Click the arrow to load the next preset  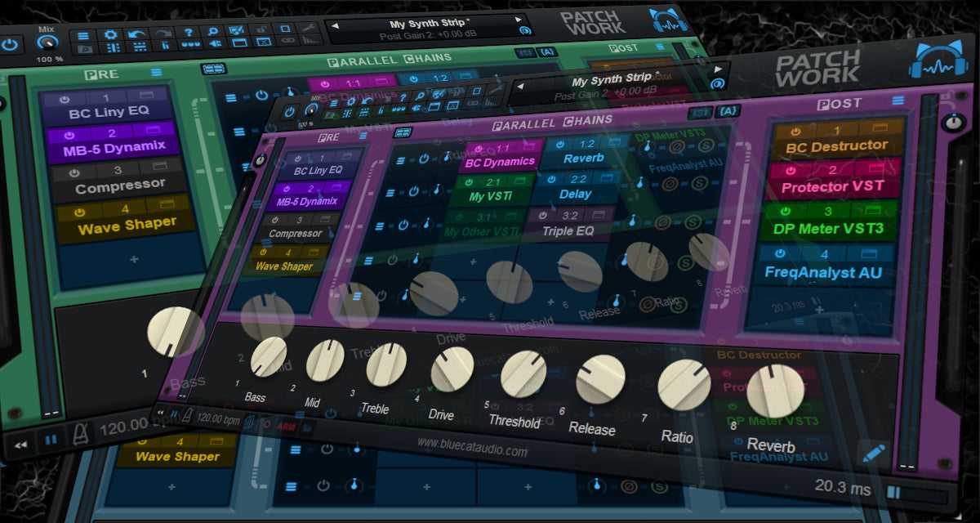(718, 70)
